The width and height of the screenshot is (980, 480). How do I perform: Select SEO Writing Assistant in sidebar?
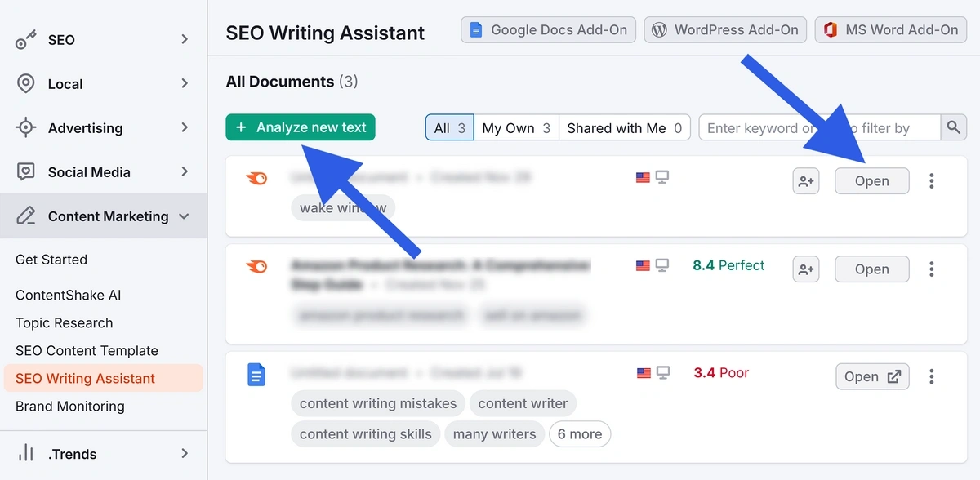tap(103, 378)
